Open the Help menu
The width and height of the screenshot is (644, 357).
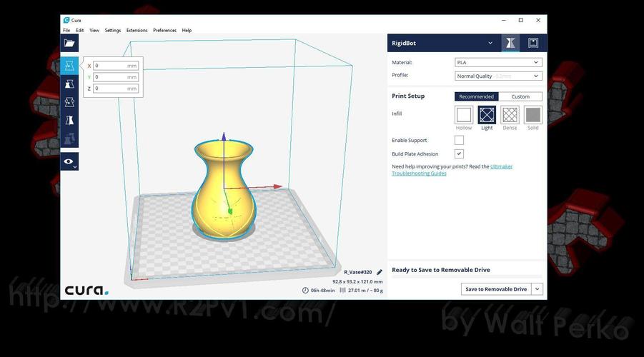[187, 31]
